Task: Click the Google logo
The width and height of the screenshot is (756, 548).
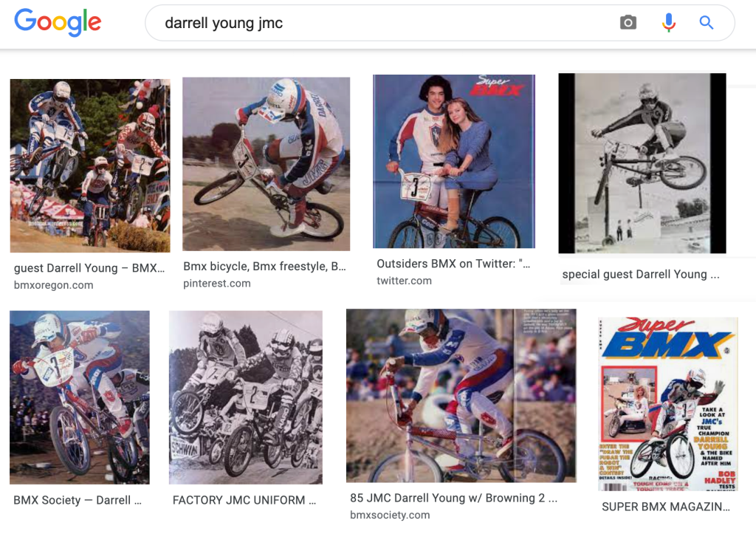Action: tap(58, 23)
